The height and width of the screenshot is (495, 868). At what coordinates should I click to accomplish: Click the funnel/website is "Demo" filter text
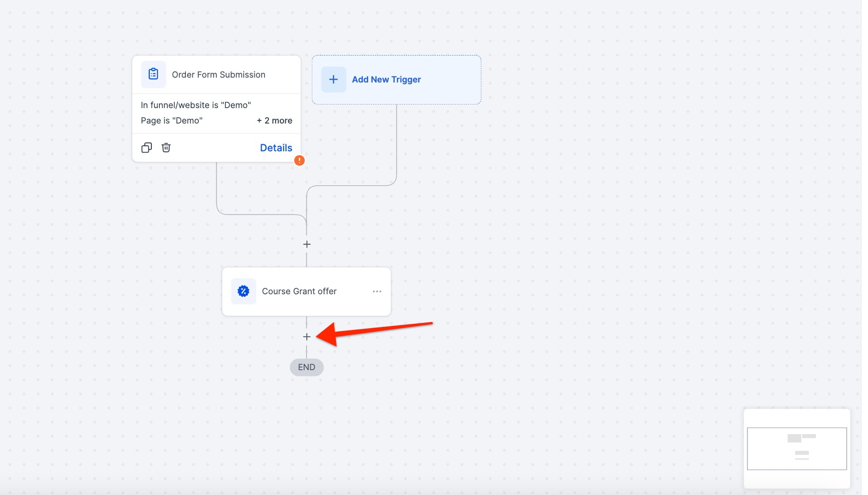(x=196, y=105)
